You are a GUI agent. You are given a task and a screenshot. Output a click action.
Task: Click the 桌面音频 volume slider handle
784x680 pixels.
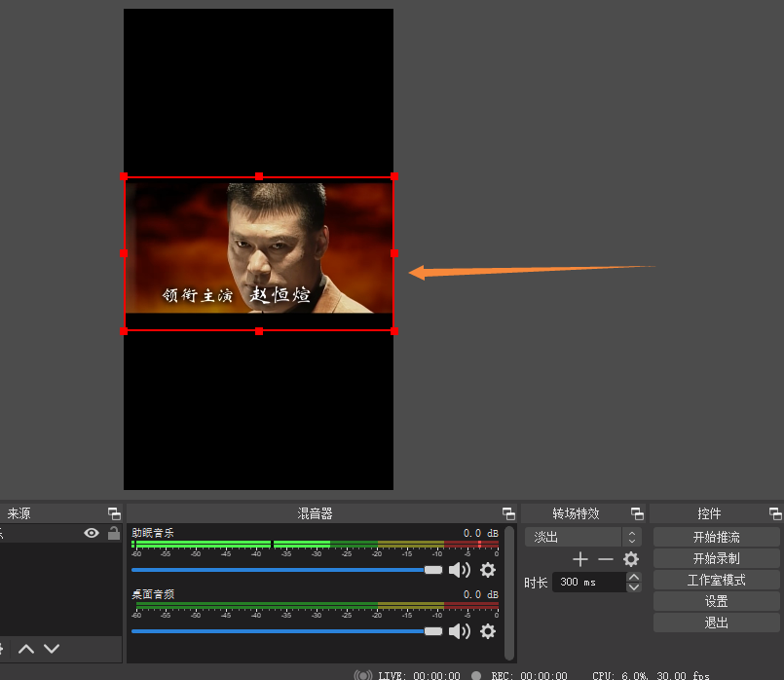(x=433, y=631)
